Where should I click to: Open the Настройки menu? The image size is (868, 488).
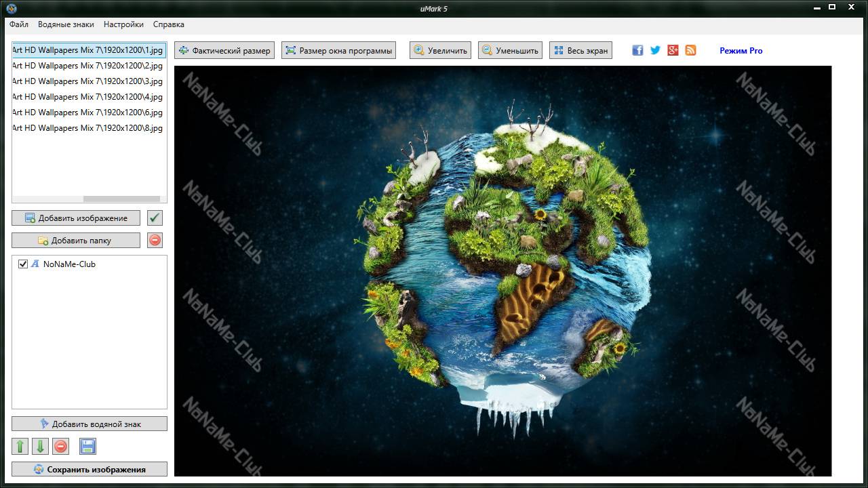(x=123, y=24)
